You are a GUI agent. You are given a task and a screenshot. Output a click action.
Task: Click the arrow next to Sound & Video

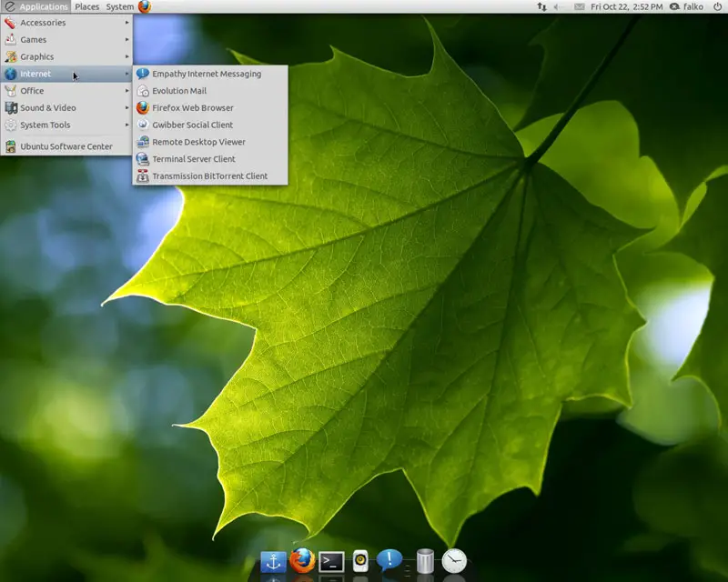126,107
